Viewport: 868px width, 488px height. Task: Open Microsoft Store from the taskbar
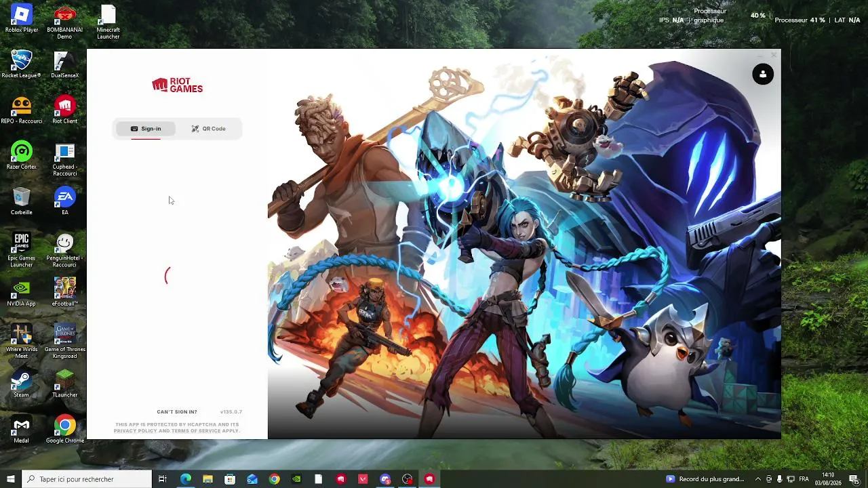click(230, 479)
